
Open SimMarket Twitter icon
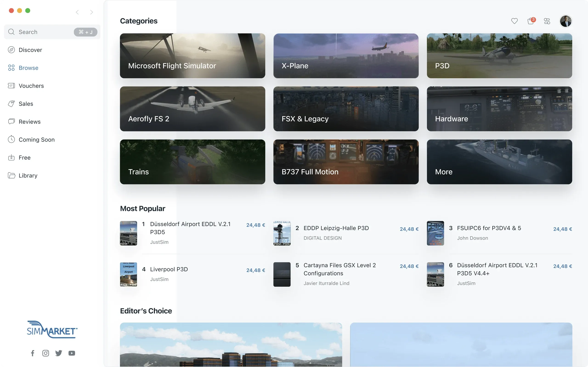59,353
